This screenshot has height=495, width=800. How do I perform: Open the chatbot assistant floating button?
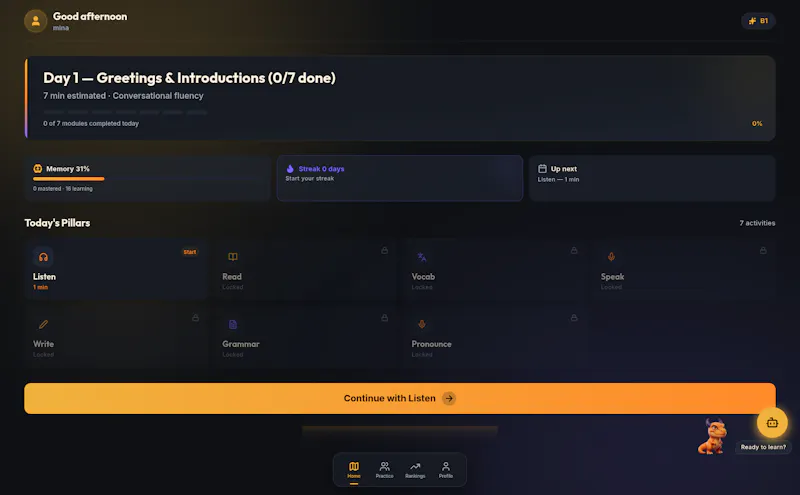tap(772, 423)
